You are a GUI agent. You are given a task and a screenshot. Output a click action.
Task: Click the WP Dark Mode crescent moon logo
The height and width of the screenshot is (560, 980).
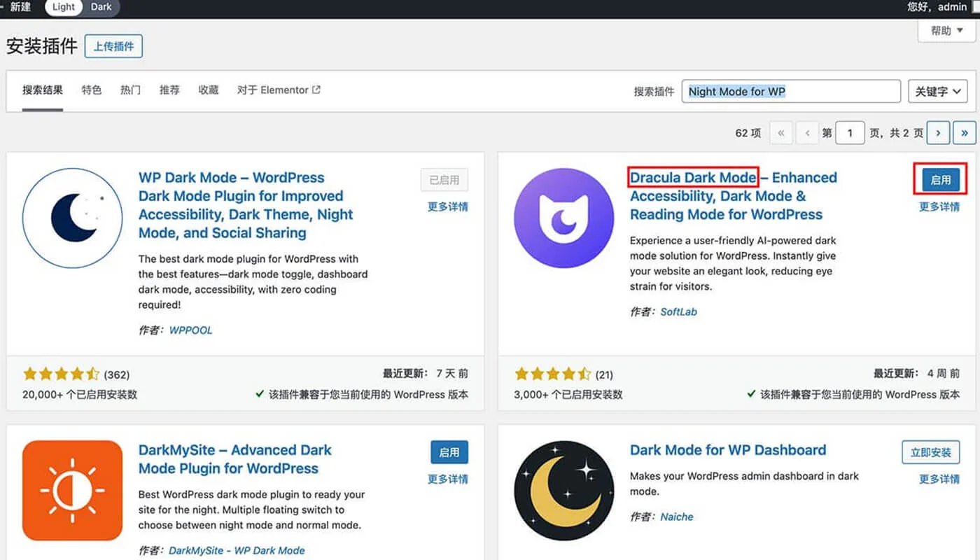72,217
